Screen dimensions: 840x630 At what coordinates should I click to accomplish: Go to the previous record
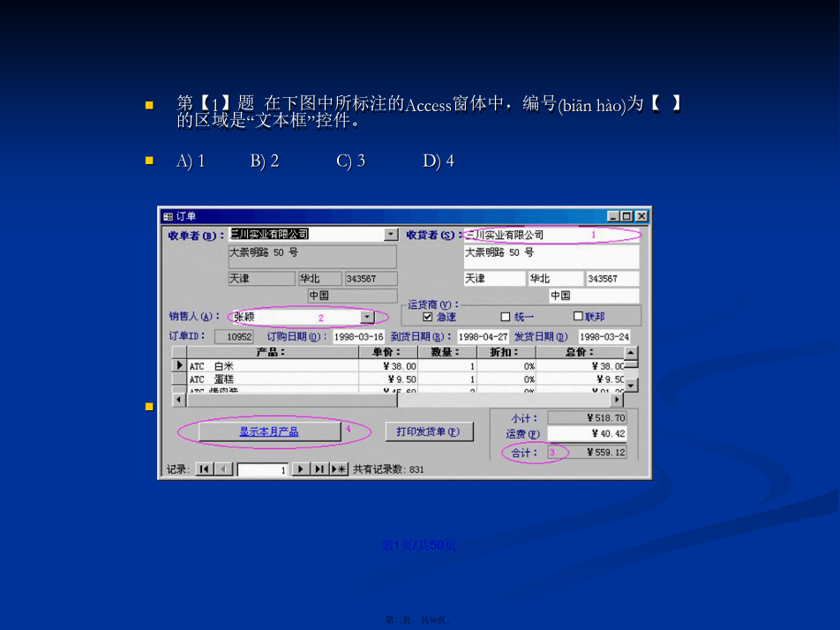coord(224,469)
